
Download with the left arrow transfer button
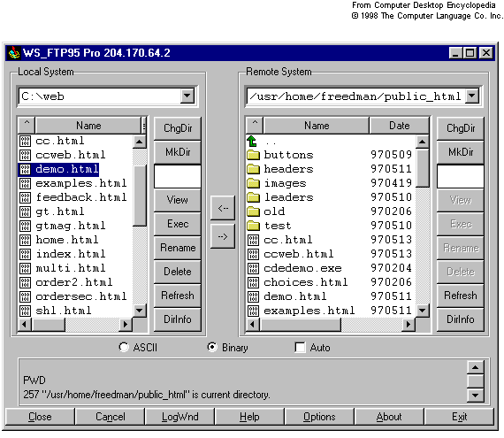[223, 208]
